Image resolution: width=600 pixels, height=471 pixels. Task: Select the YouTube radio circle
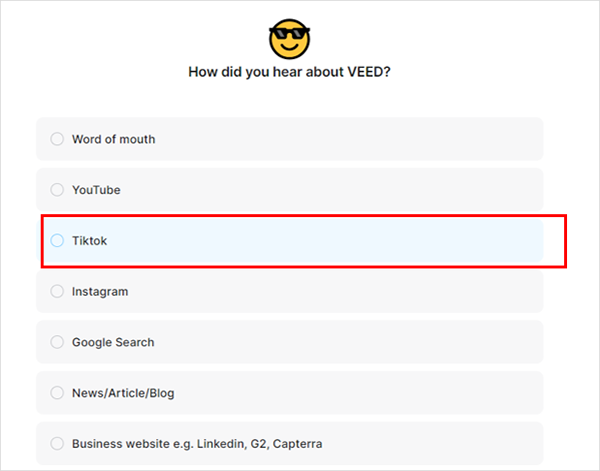pos(57,189)
